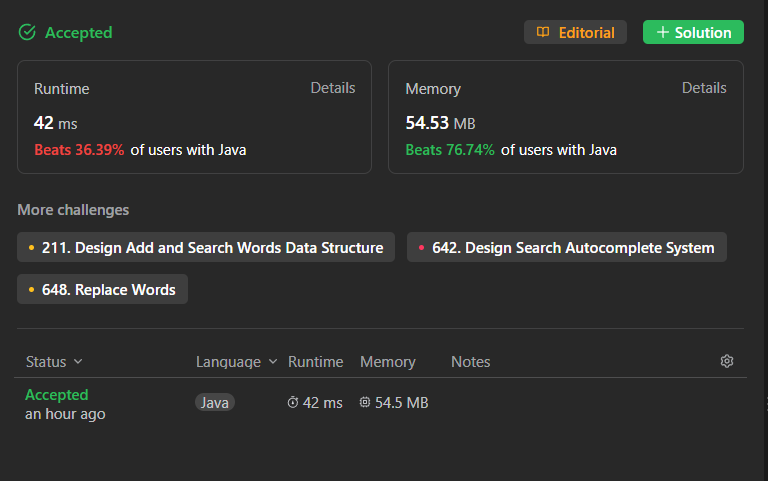Image resolution: width=768 pixels, height=481 pixels.
Task: Open 211. Design Add and Search Words
Action: (212, 248)
